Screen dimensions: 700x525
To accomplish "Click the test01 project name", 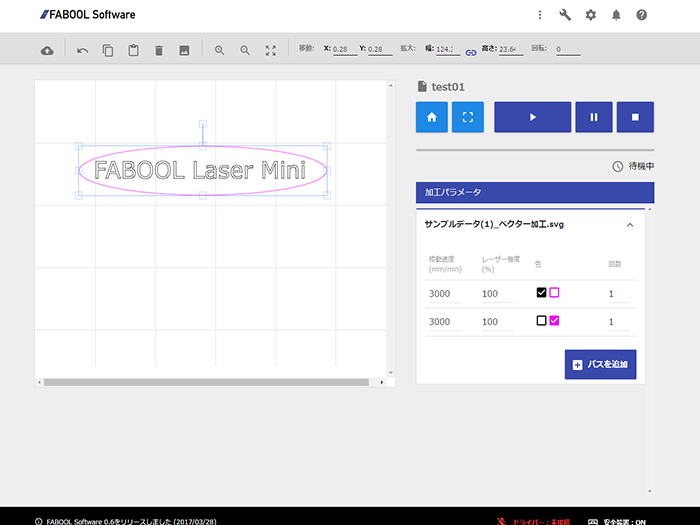I will pos(448,87).
